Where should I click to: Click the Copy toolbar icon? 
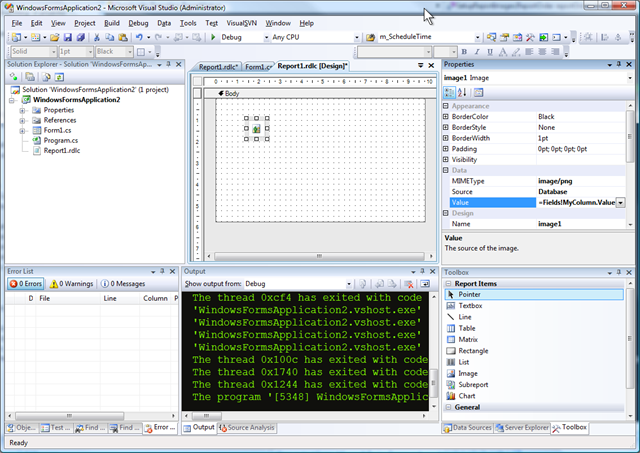[x=109, y=38]
